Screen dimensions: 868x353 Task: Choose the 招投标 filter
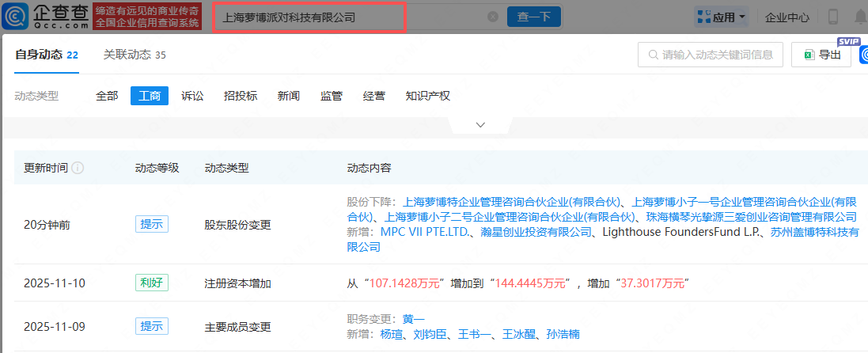point(241,96)
